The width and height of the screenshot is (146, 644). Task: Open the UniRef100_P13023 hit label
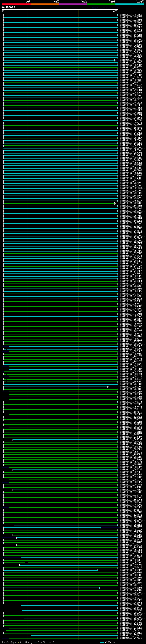(131, 364)
